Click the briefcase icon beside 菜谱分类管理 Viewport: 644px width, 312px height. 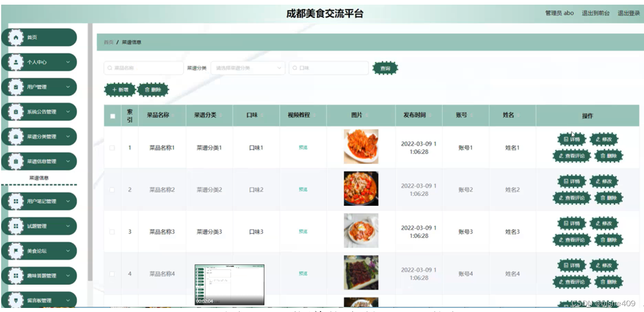[16, 137]
